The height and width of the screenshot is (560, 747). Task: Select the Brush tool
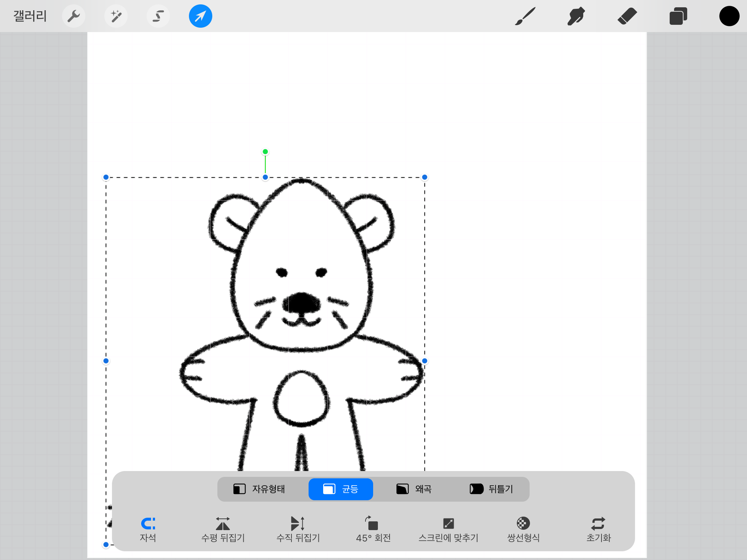(525, 16)
